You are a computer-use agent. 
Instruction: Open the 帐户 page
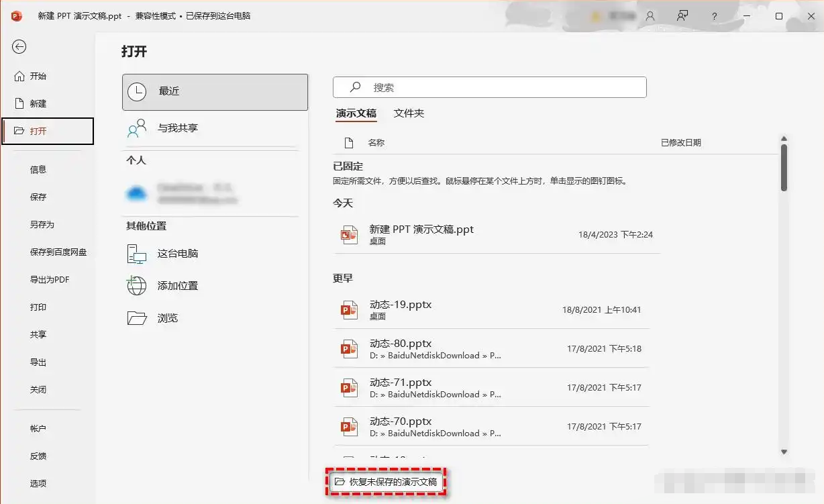pyautogui.click(x=38, y=429)
